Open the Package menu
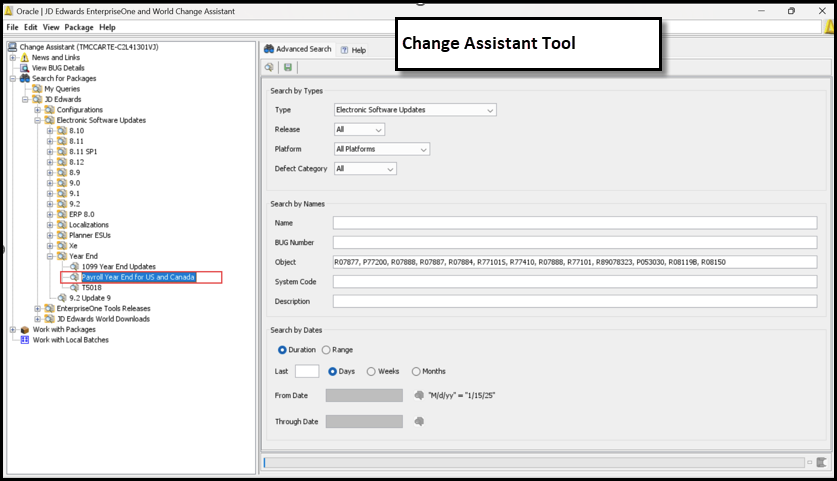This screenshot has height=481, width=837. pyautogui.click(x=79, y=27)
